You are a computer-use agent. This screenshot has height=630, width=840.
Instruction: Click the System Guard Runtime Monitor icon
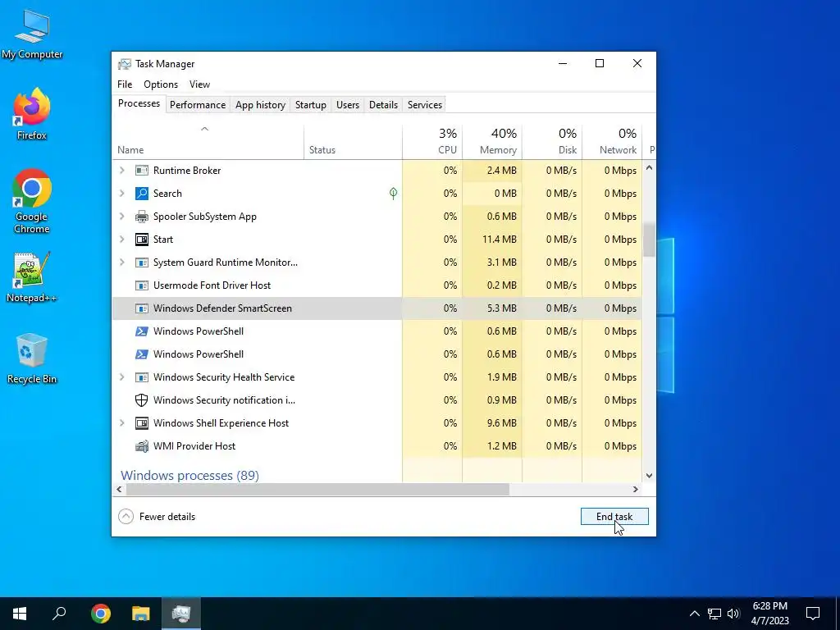pos(141,262)
